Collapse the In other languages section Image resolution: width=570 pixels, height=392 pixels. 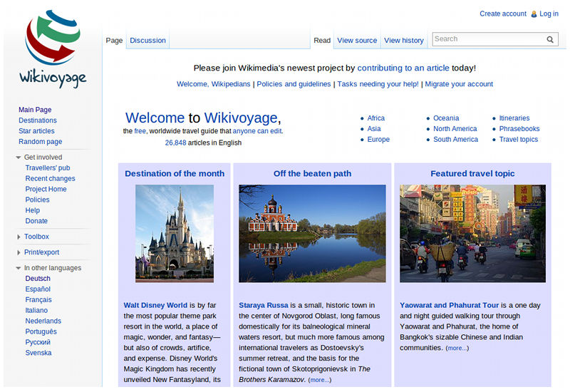[x=19, y=268]
